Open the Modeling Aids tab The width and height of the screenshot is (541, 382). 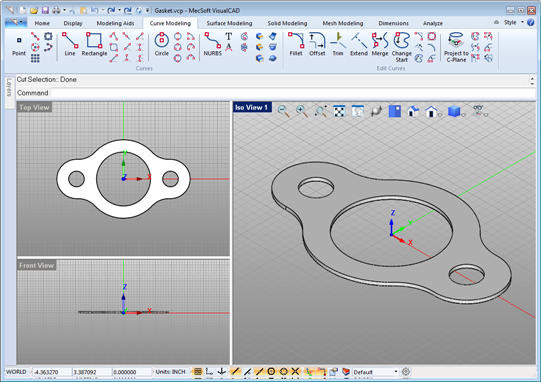115,23
